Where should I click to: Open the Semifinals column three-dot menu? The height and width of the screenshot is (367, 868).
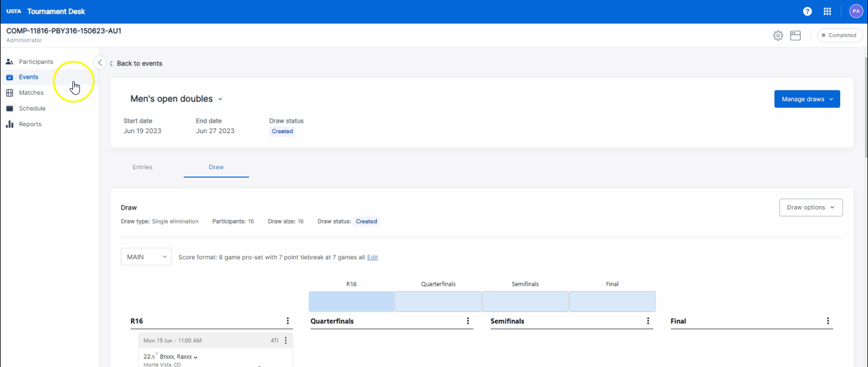click(648, 321)
